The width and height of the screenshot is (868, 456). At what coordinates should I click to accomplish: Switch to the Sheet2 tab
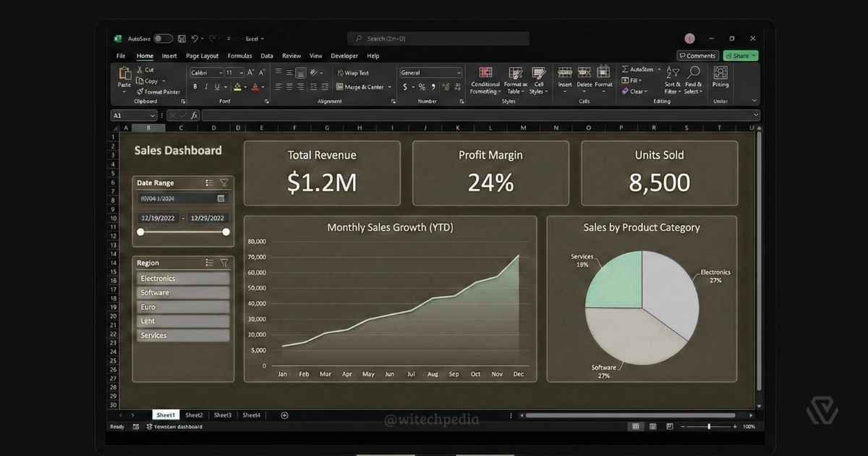194,415
